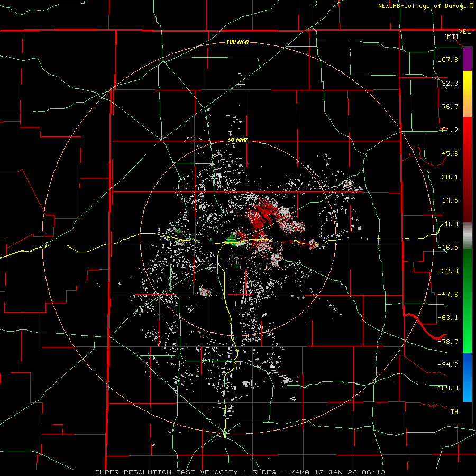Viewport: 476px width, 476px height.
Task: Click the -78.7 velocity scale value
Action: pyautogui.click(x=448, y=342)
